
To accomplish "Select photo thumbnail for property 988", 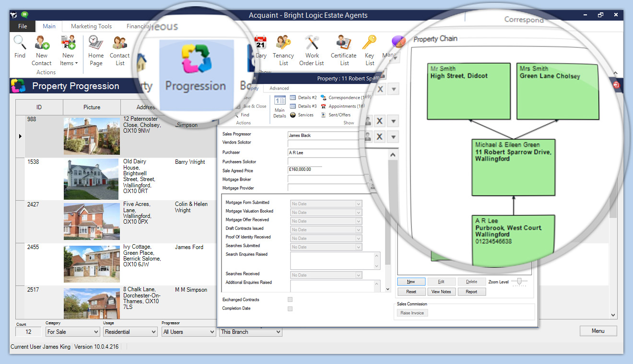I will [x=92, y=136].
